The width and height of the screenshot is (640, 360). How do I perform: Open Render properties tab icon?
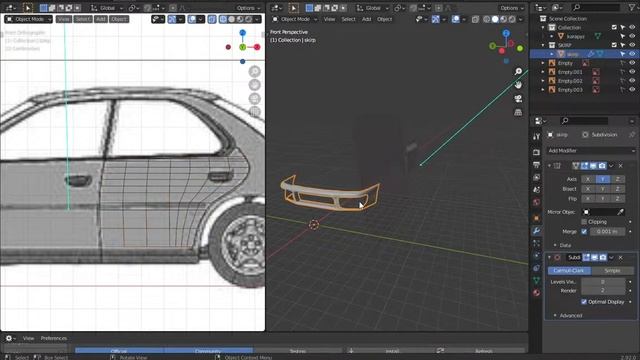(x=536, y=152)
